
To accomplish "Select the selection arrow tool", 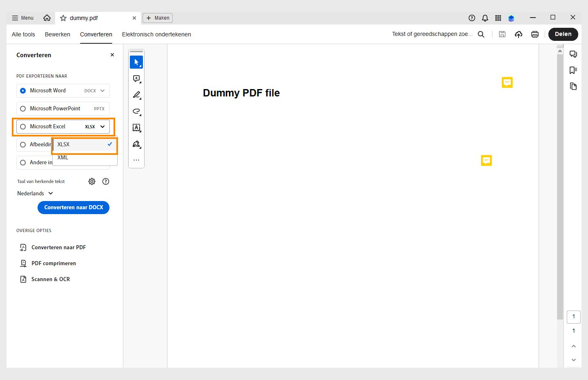I will [x=136, y=62].
